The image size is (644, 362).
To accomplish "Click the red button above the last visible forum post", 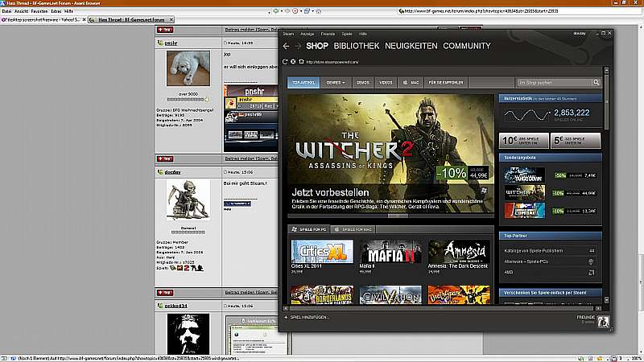I will [165, 293].
